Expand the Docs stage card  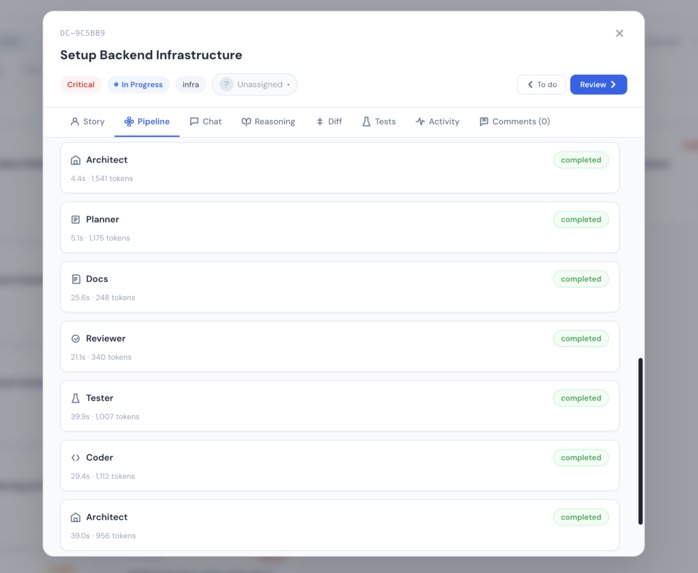point(340,287)
